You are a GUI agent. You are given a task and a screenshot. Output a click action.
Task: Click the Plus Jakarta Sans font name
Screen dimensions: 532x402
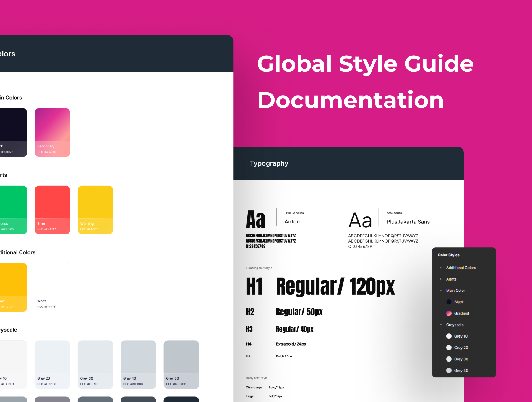pyautogui.click(x=408, y=222)
